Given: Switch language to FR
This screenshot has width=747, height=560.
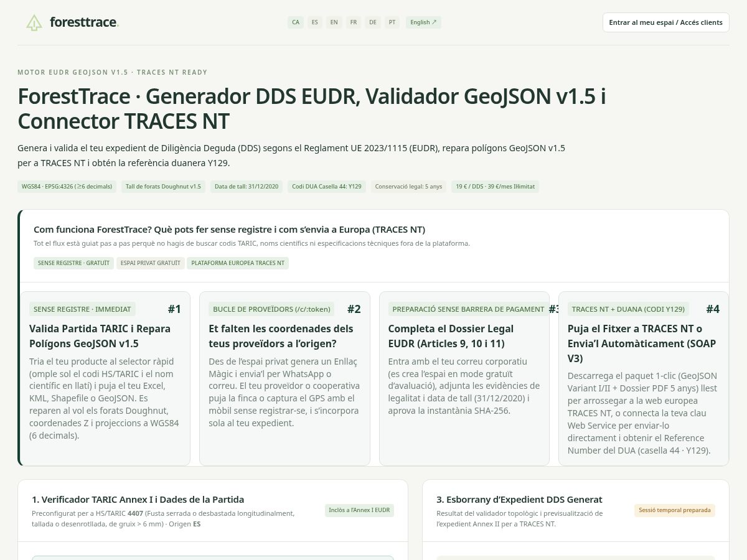Looking at the screenshot, I should tap(354, 22).
